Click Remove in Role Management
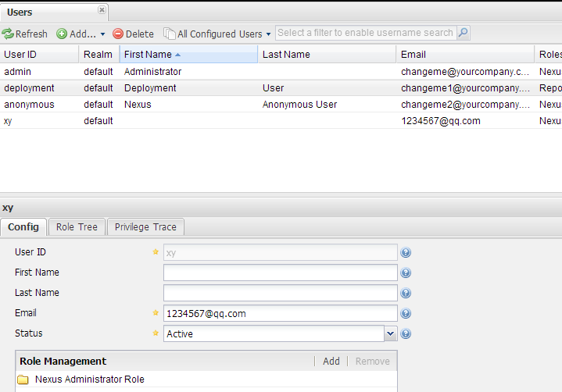Viewport: 562px width, 392px height. tap(372, 362)
